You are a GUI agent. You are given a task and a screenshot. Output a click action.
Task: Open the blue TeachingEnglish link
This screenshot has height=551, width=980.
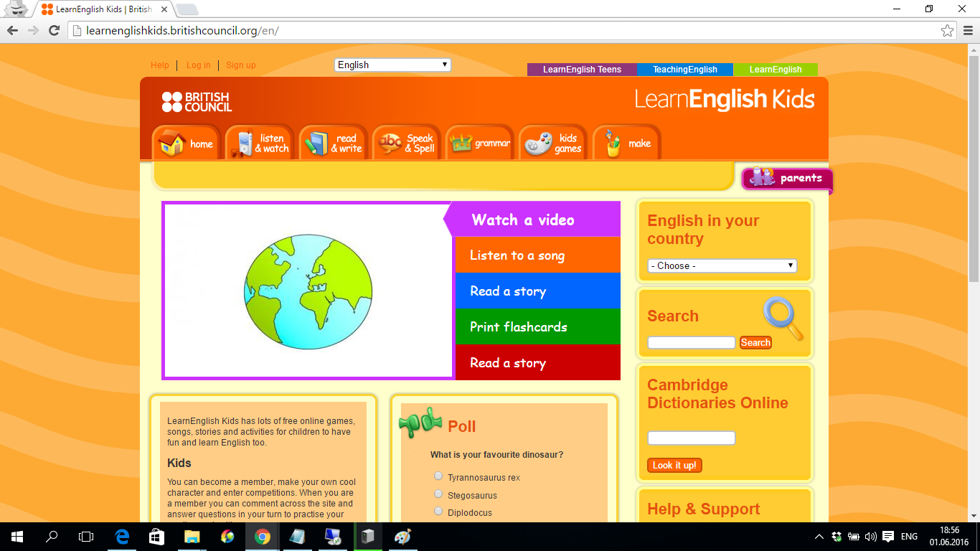(685, 70)
